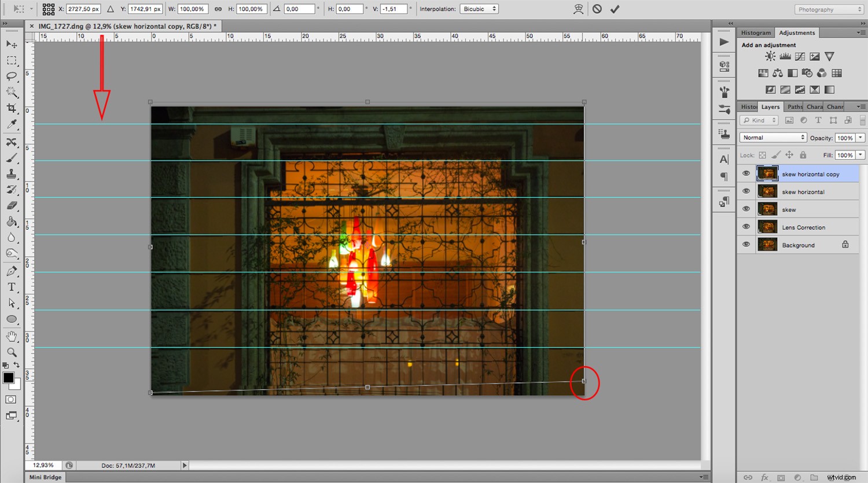Toggle visibility of the Lens Correction layer
The width and height of the screenshot is (868, 483).
click(x=746, y=227)
